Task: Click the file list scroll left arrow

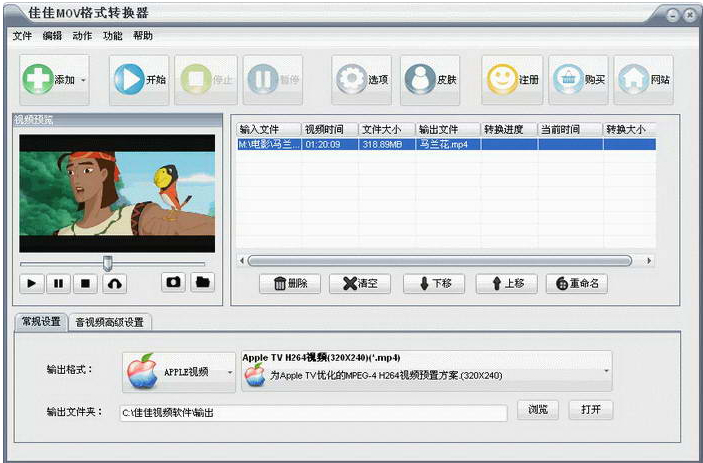Action: 242,260
